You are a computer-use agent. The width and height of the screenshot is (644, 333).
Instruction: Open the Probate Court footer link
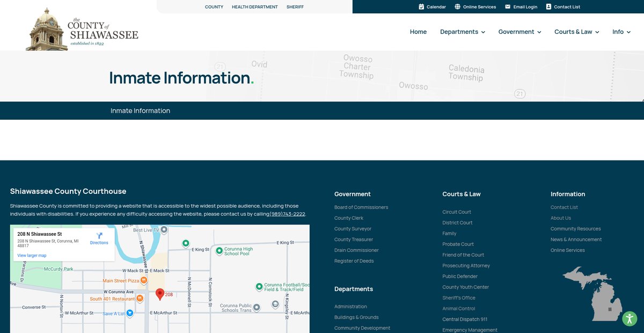(458, 244)
